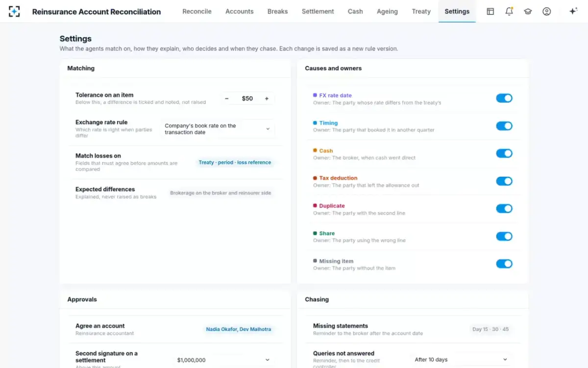Open the notifications bell
Viewport: 588px width, 368px height.
click(509, 11)
